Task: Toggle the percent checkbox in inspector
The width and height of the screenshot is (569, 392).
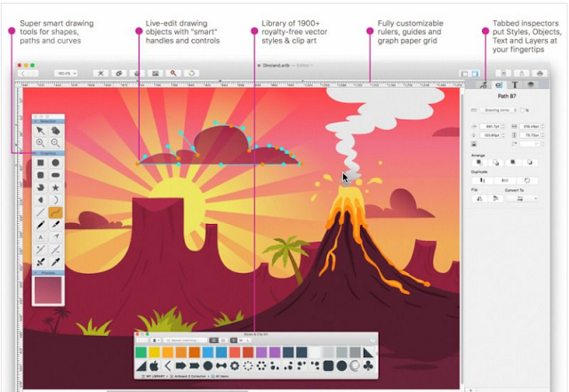Action: (x=523, y=110)
